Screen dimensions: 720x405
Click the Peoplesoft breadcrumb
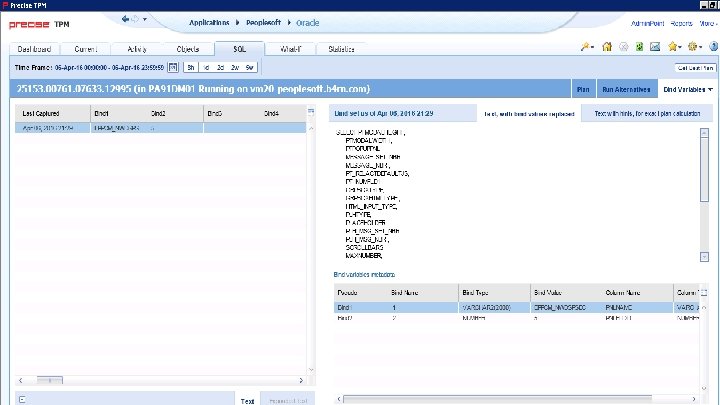click(263, 22)
